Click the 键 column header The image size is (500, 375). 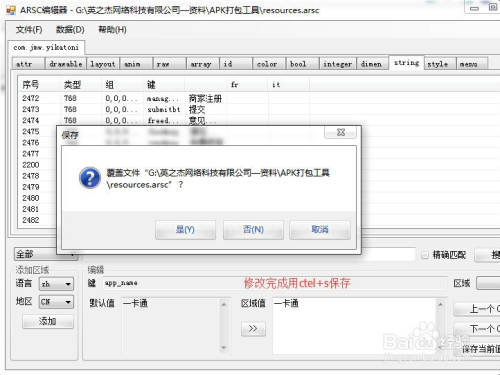[x=164, y=85]
